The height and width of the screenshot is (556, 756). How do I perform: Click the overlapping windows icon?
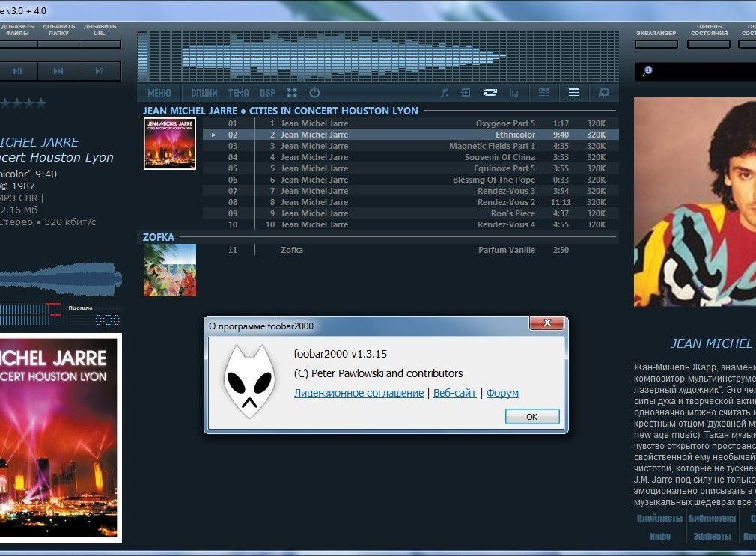(x=603, y=93)
